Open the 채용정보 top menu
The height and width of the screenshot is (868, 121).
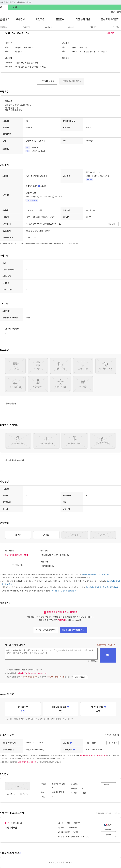coord(20,19)
